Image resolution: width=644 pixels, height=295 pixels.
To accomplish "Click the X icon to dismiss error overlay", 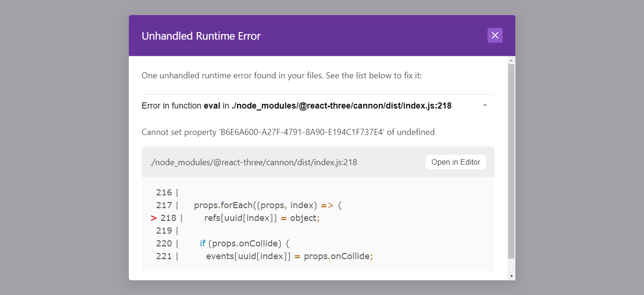I will pos(495,35).
